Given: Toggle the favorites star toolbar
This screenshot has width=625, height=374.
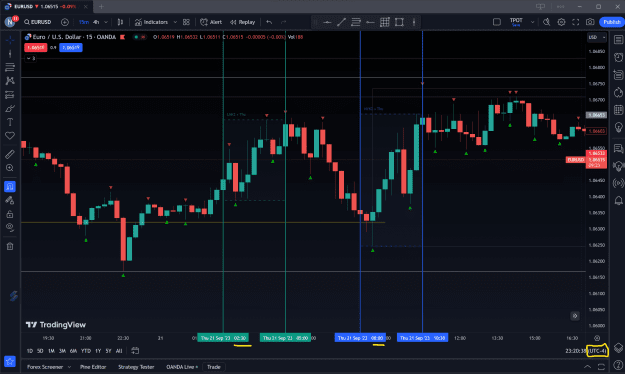Looking at the screenshot, I should pos(10,361).
